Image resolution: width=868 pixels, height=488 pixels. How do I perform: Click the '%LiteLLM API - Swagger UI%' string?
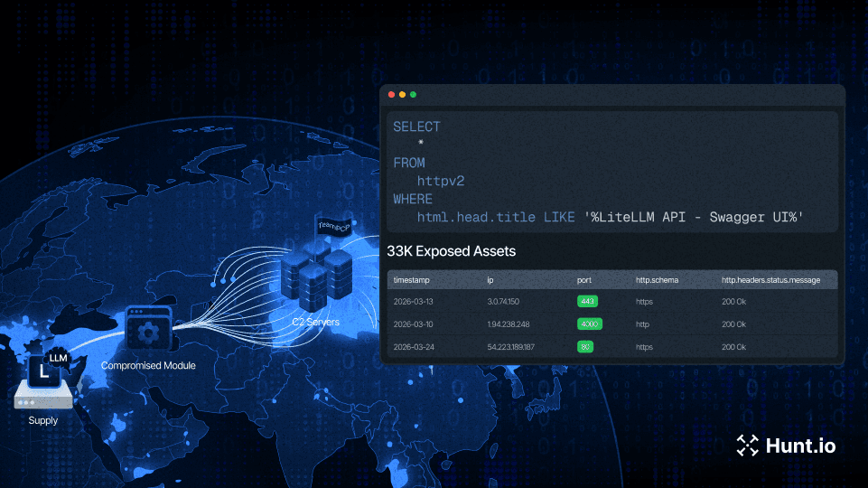coord(694,217)
